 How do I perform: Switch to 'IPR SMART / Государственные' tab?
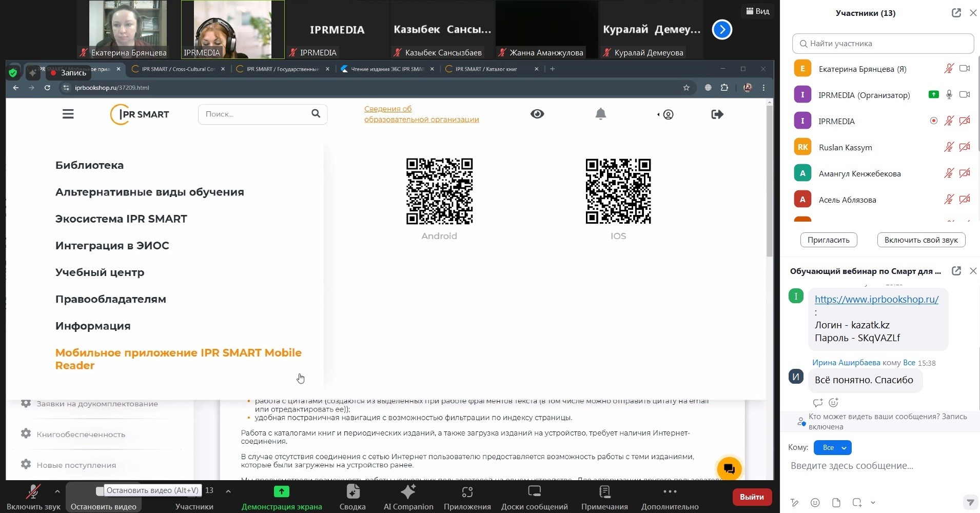click(x=282, y=69)
